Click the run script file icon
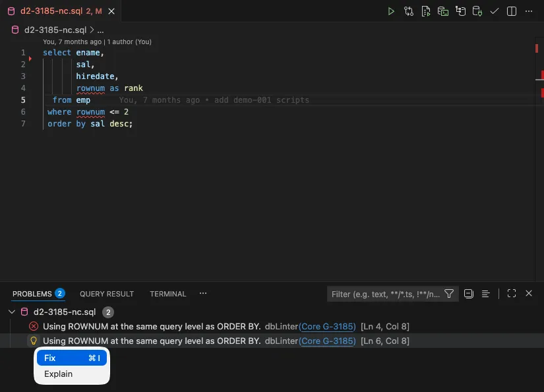 click(x=426, y=11)
